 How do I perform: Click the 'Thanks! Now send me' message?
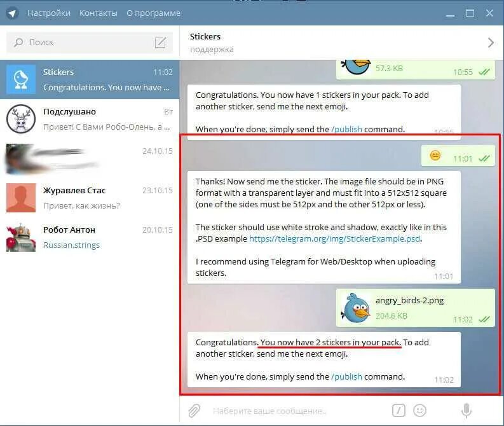point(324,227)
